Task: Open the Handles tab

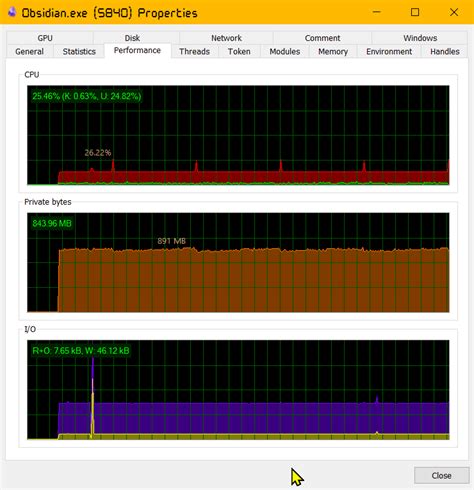Action: [x=445, y=51]
